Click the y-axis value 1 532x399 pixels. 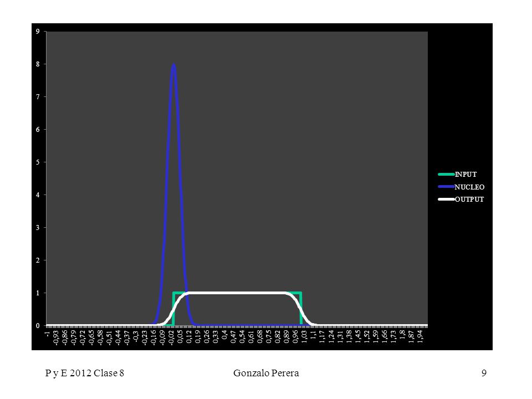(x=38, y=293)
